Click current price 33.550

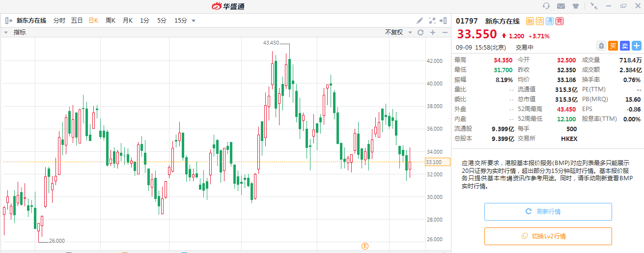(477, 34)
